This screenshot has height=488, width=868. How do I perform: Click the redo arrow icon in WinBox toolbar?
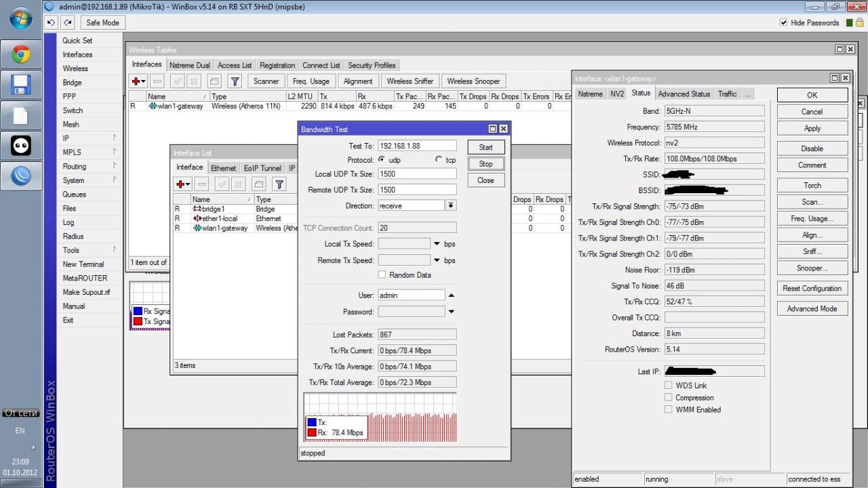coord(67,22)
